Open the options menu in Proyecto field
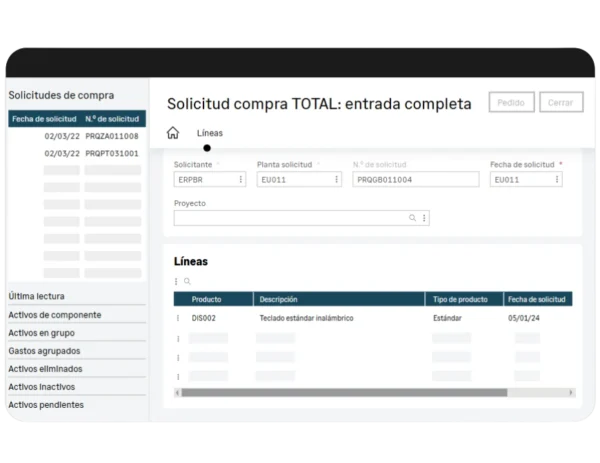 point(424,217)
